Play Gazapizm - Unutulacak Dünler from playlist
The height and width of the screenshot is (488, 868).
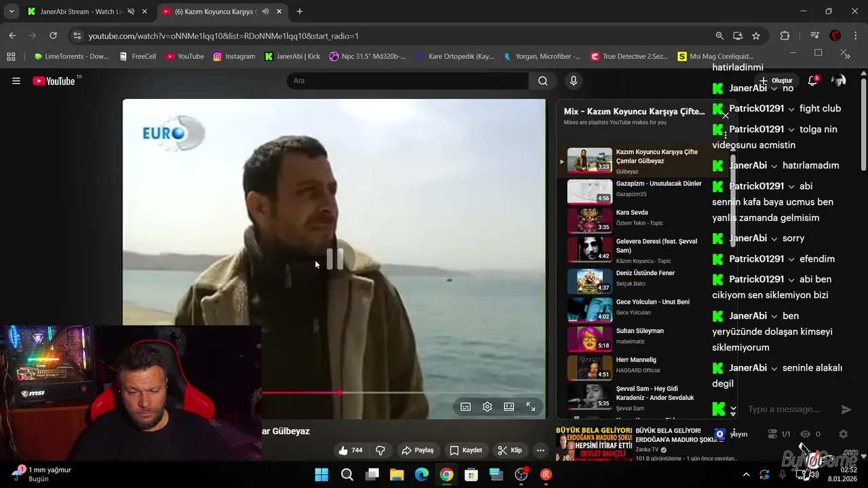[644, 191]
